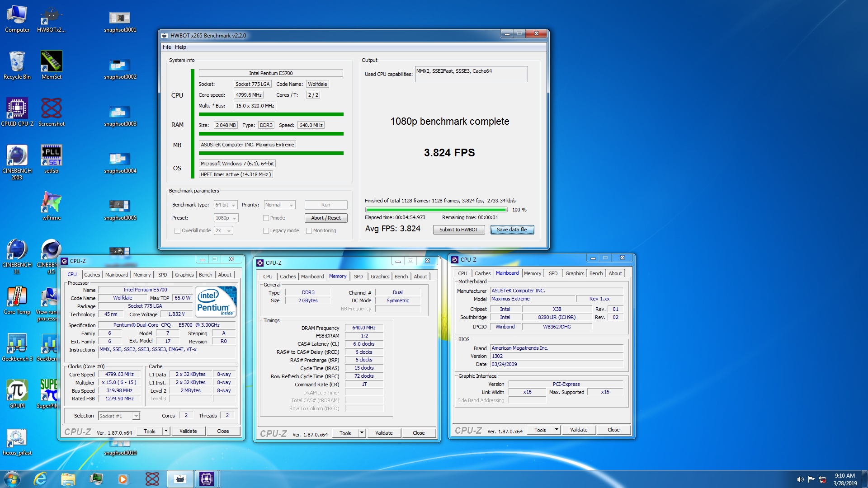Open the Selection Socket #1 dropdown
Screen dimensions: 868x488
coord(119,416)
